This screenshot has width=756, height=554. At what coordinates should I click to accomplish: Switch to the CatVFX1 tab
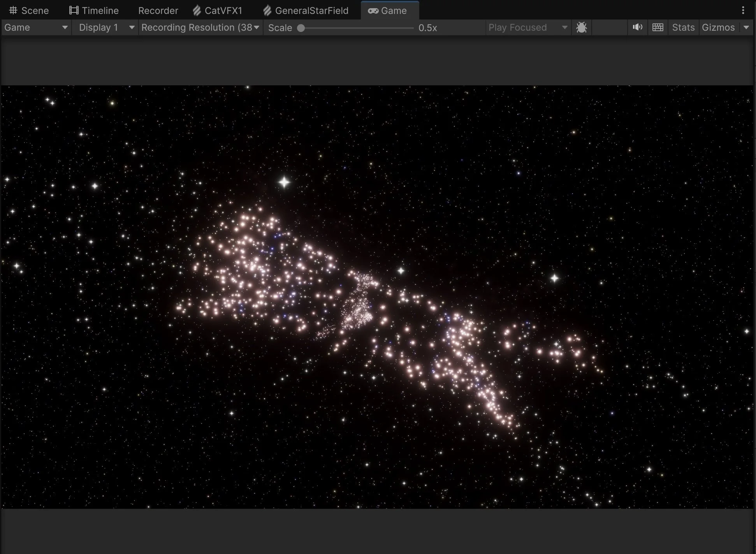pyautogui.click(x=224, y=11)
